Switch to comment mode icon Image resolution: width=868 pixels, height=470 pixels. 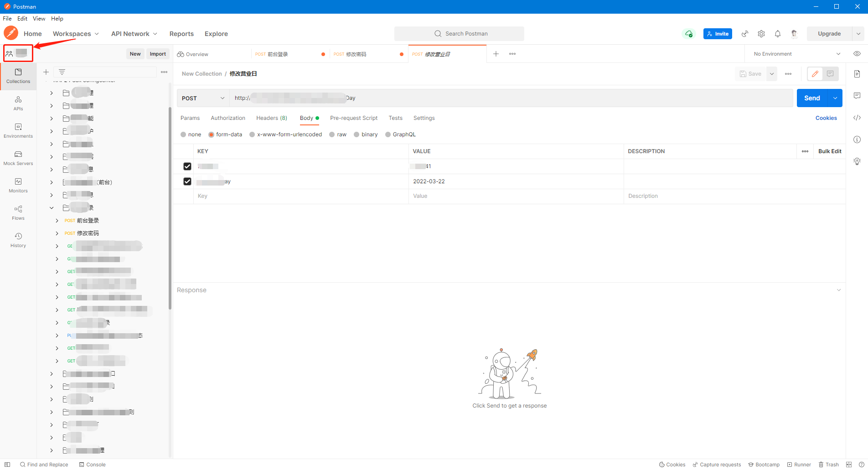click(x=830, y=74)
